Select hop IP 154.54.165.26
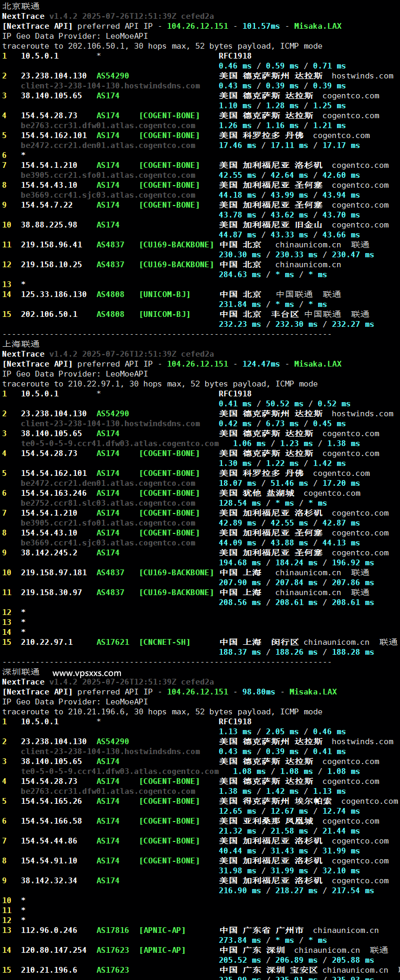Screen dimensions: 400x980 coord(51,801)
